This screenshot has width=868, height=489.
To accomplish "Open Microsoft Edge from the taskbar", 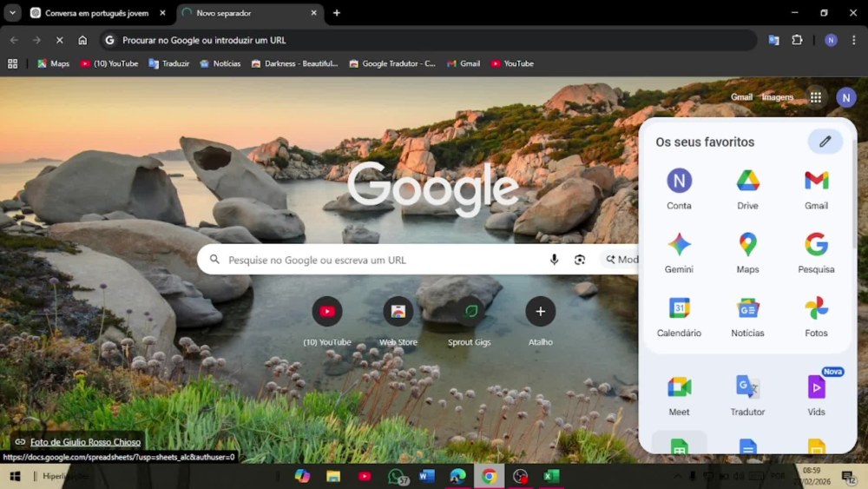I will pyautogui.click(x=457, y=476).
